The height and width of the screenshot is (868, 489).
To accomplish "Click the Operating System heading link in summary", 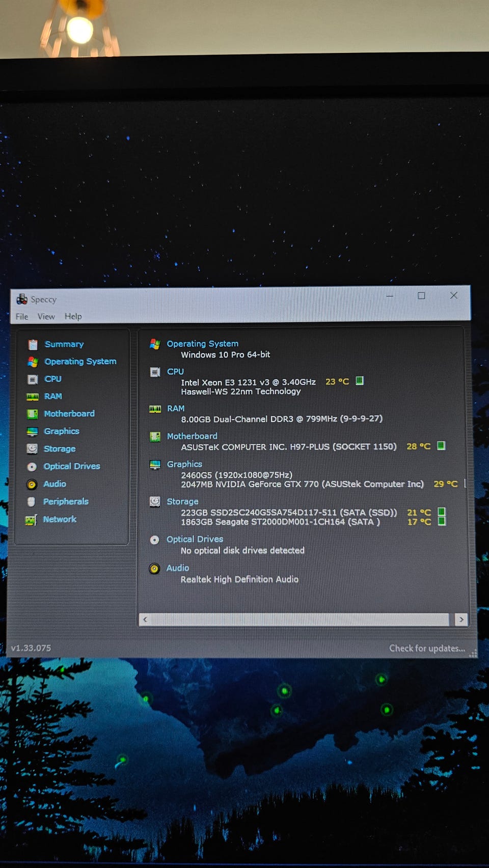I will point(203,344).
